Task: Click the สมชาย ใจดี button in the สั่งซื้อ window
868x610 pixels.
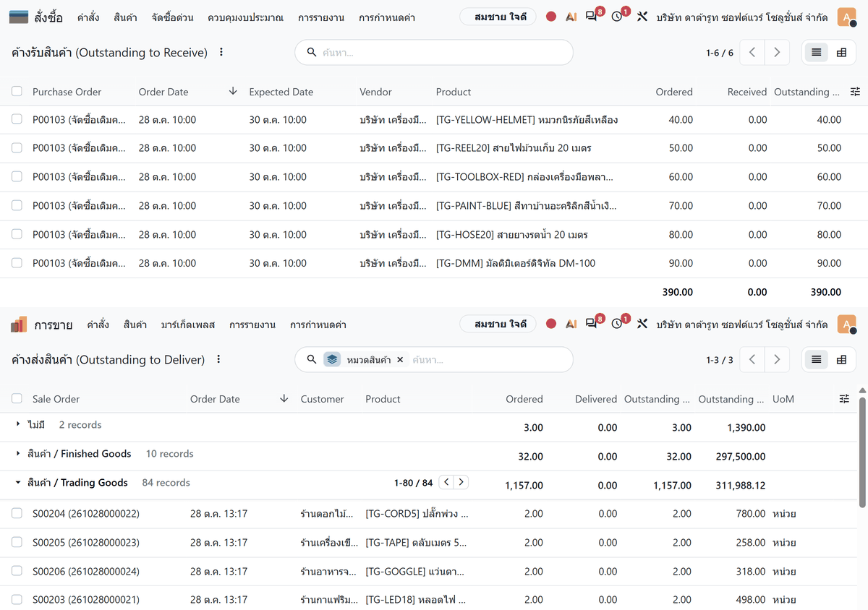Action: tap(498, 17)
